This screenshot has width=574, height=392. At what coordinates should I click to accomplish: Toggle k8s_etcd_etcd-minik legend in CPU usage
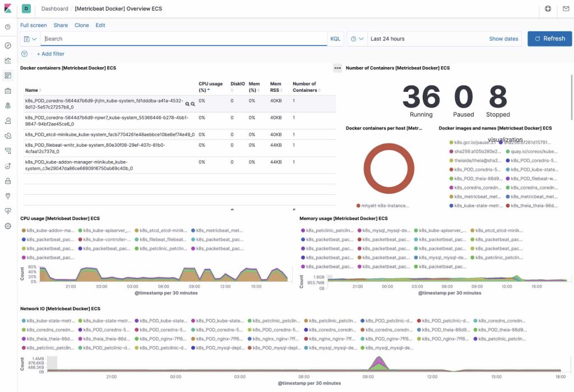pos(161,230)
